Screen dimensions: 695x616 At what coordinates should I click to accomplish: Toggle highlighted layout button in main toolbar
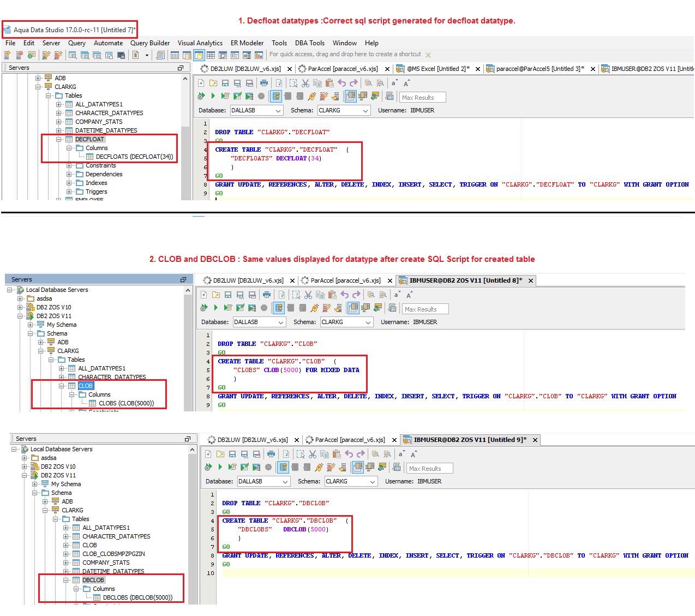199,55
